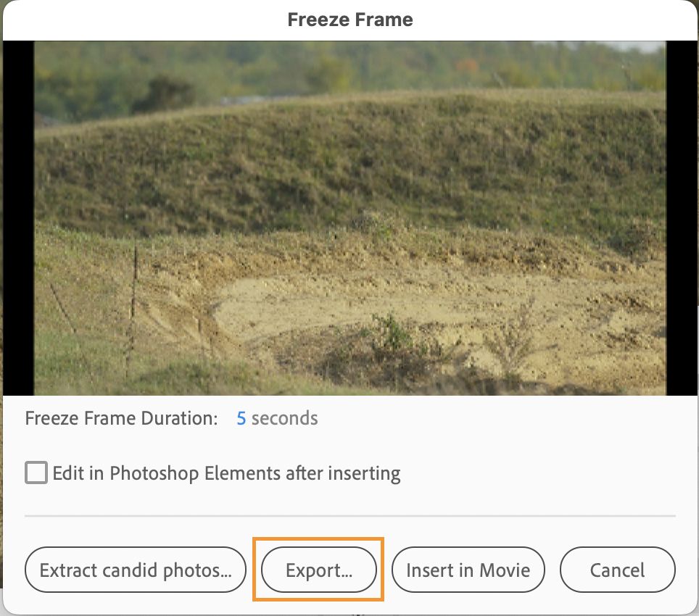The height and width of the screenshot is (616, 699).
Task: Insert the freeze frame in movie
Action: 468,570
